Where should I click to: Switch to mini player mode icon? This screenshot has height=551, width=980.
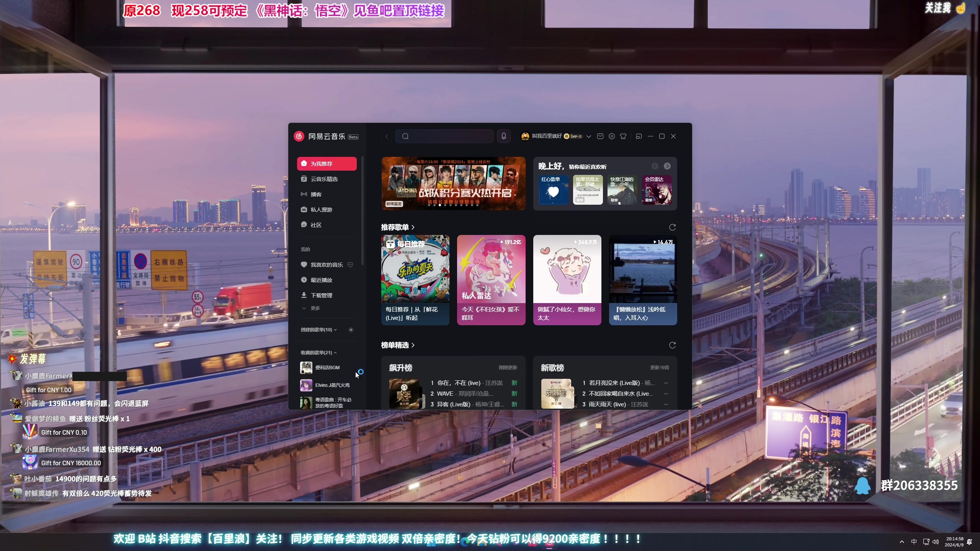point(639,136)
